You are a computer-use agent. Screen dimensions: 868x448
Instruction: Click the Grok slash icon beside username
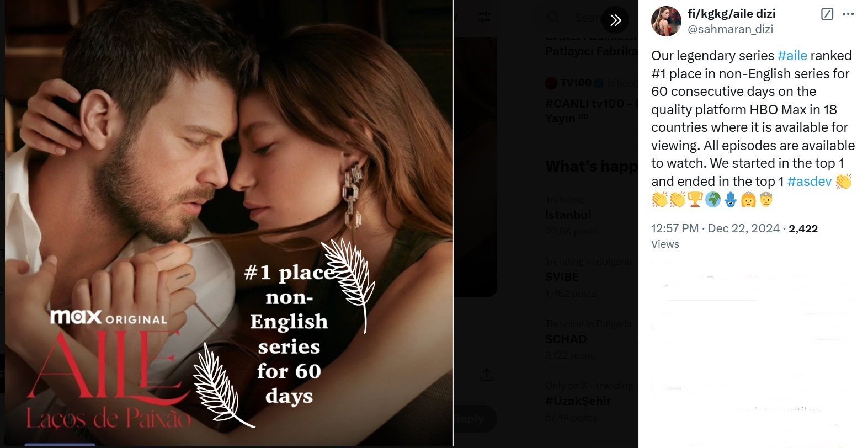pos(827,14)
